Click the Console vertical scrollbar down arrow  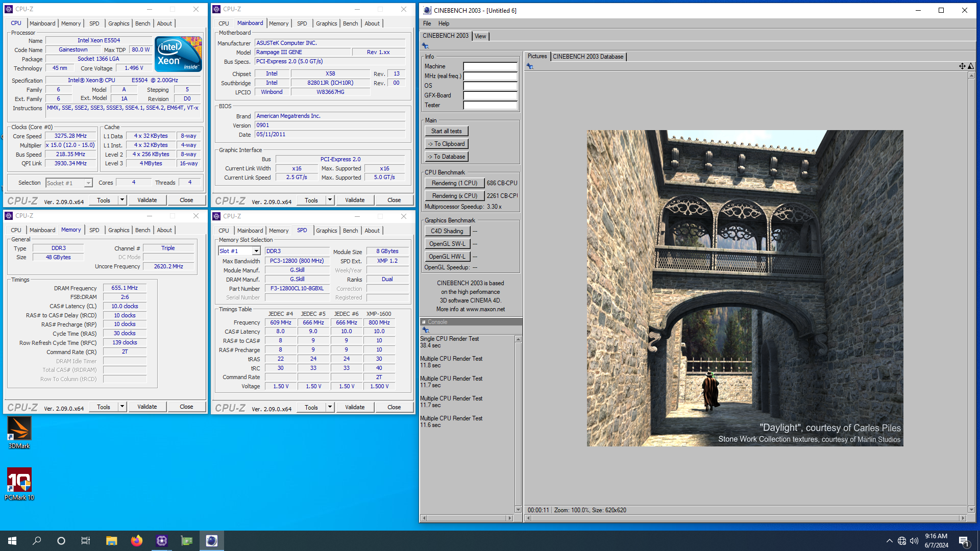click(518, 509)
